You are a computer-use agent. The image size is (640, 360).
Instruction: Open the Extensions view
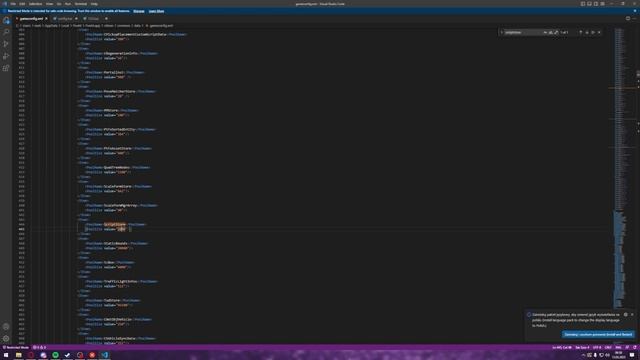point(6,68)
